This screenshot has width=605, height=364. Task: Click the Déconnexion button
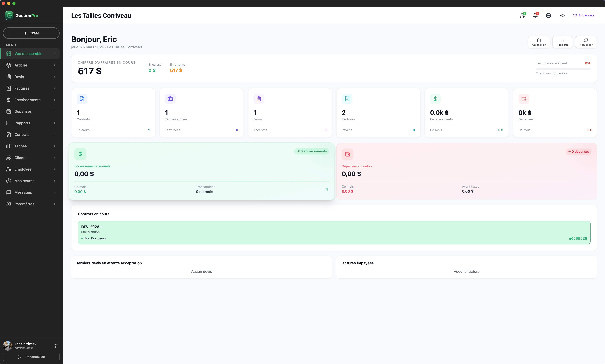(x=31, y=357)
